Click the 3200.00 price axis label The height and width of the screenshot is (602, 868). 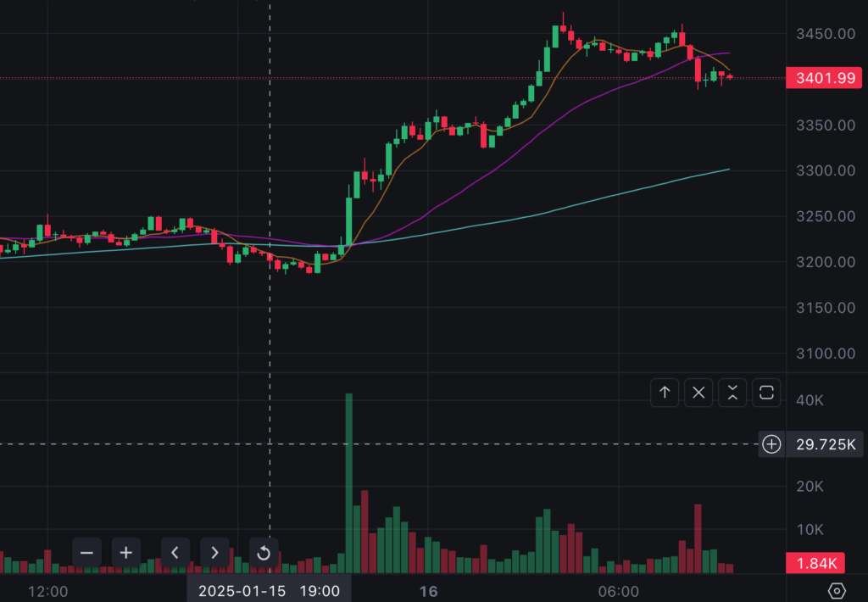(826, 262)
